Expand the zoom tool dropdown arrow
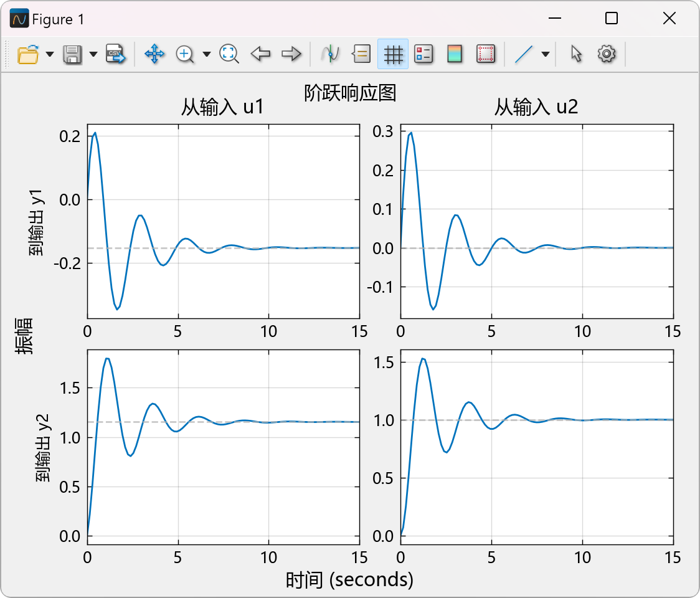The image size is (700, 598). 207,54
